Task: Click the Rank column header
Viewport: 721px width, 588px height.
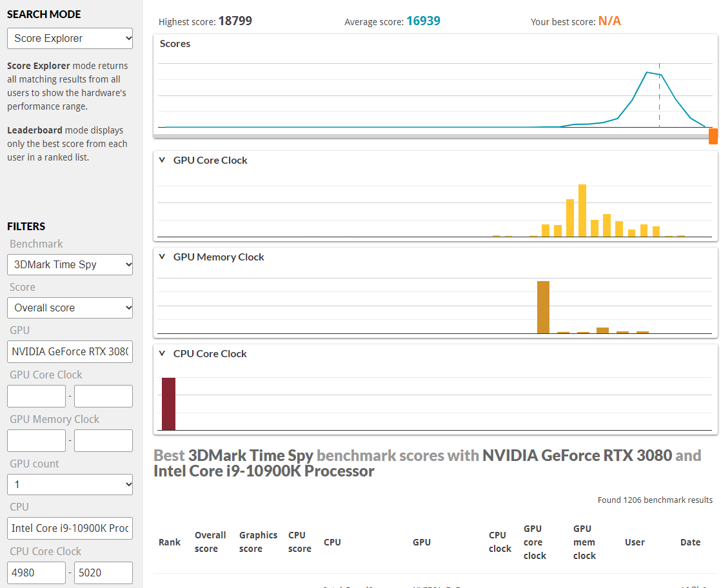Action: (x=170, y=542)
